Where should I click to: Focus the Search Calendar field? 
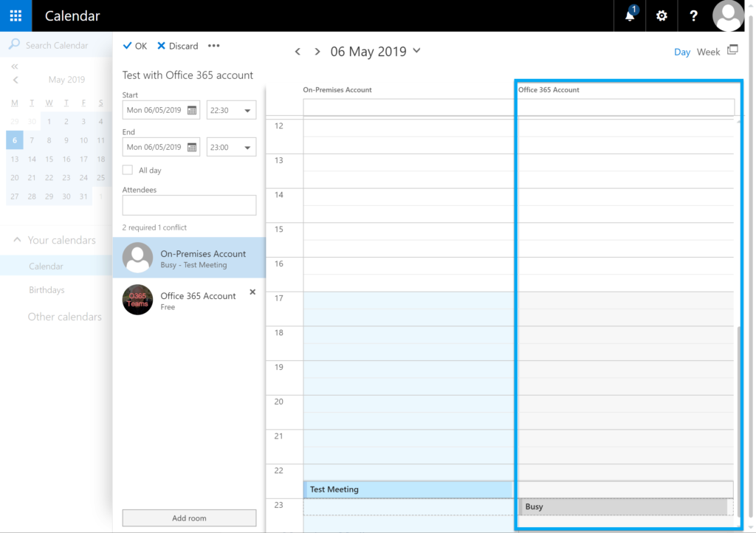(56, 45)
